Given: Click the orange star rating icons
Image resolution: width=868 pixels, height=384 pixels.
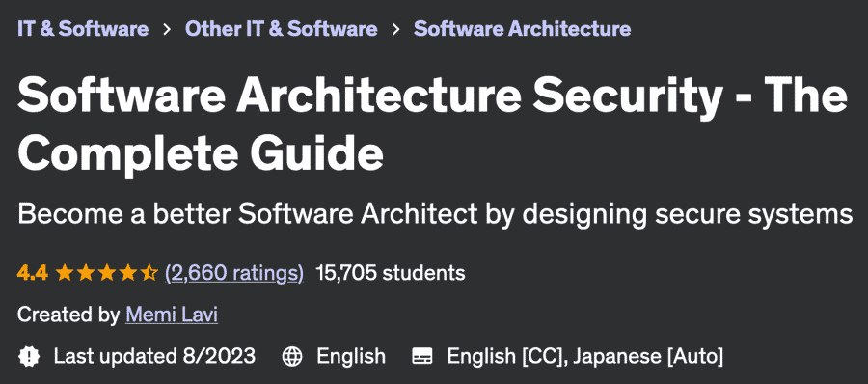Looking at the screenshot, I should tap(107, 273).
